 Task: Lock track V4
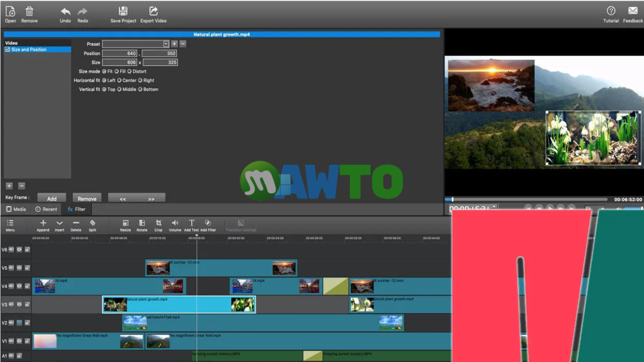click(27, 286)
